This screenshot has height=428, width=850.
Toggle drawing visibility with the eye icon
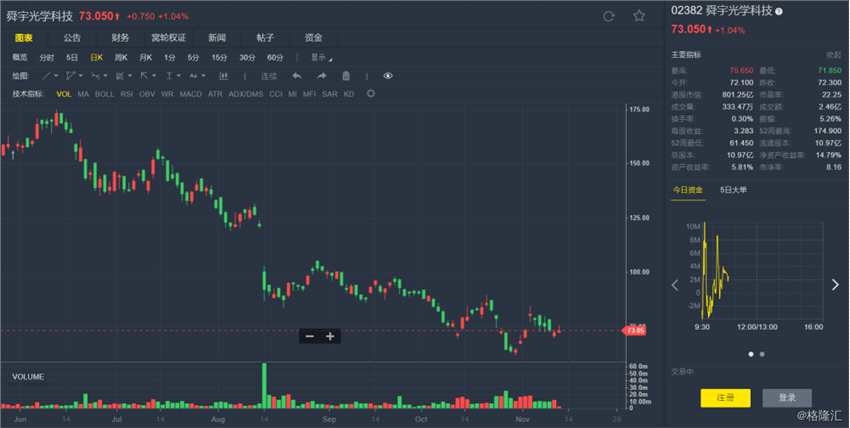[388, 76]
